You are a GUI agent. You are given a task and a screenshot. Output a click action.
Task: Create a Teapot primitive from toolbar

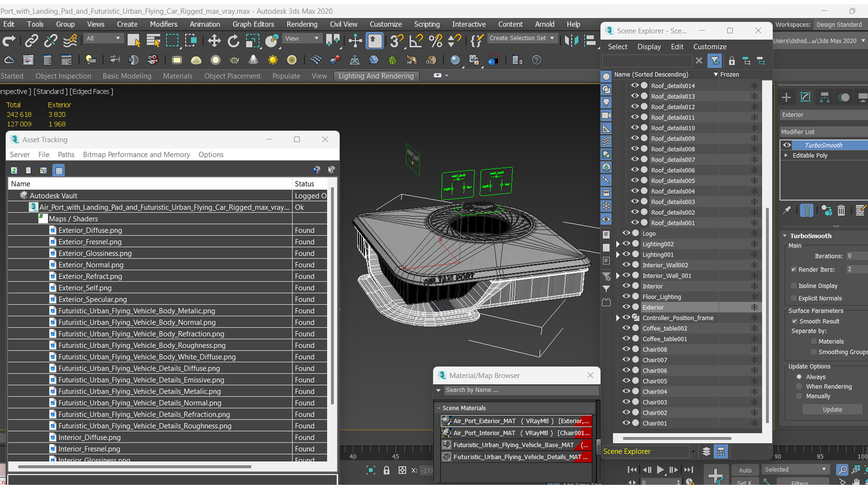234,60
